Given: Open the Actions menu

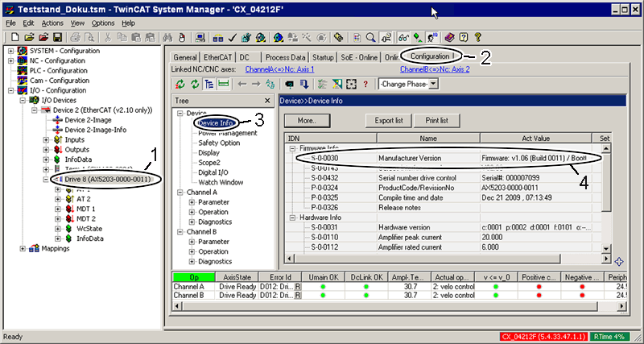Looking at the screenshot, I should coord(52,23).
